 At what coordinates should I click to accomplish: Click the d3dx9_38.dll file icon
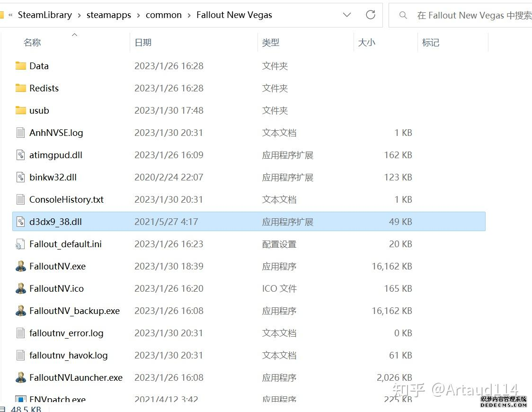point(21,222)
